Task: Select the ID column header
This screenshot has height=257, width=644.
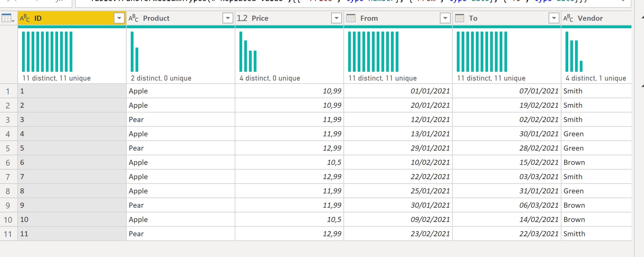Action: (x=72, y=18)
